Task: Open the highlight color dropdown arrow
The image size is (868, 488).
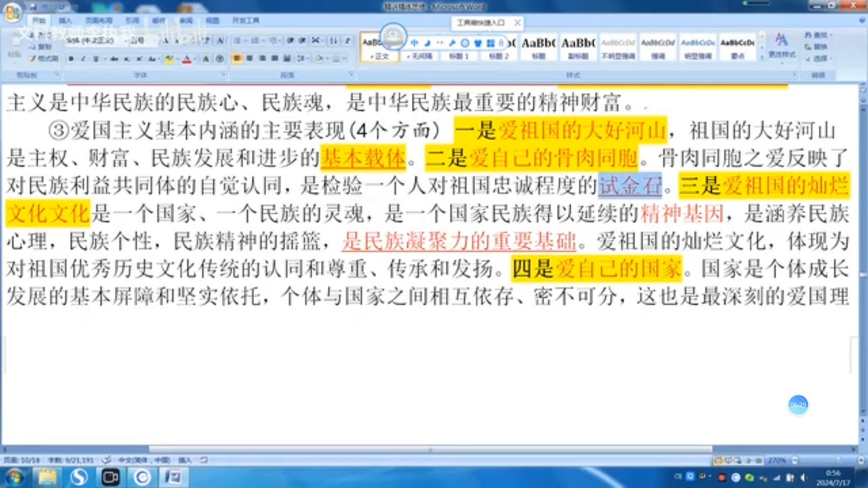Action: (x=177, y=59)
